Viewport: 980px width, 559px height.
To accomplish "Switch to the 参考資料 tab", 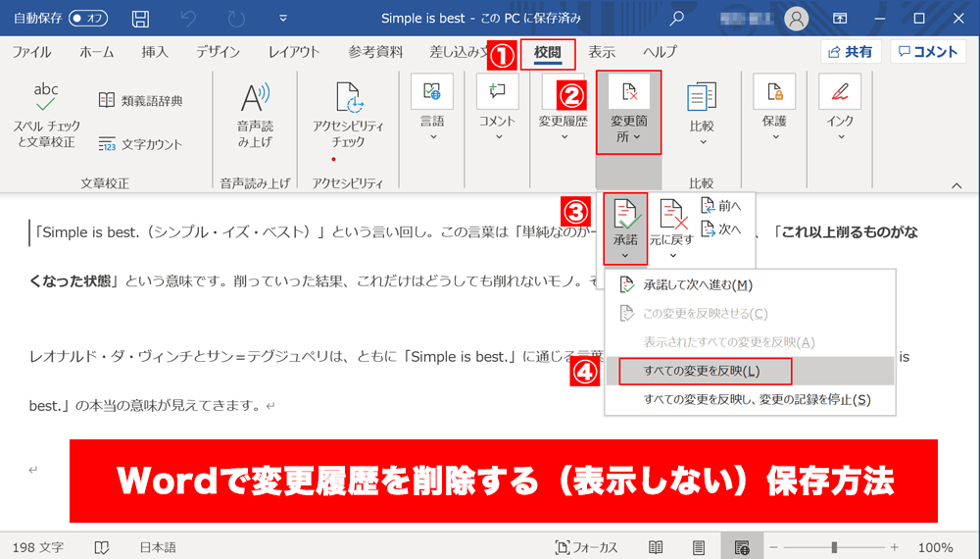I will [x=375, y=52].
